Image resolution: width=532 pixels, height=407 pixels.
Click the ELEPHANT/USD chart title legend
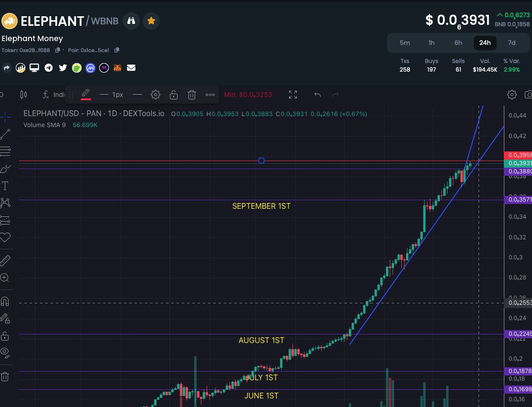[94, 114]
